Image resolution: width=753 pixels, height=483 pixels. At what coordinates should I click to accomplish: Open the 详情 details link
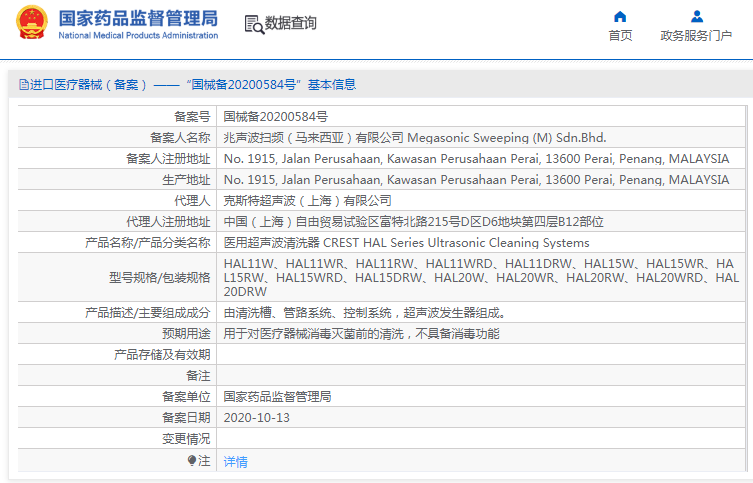click(x=235, y=462)
